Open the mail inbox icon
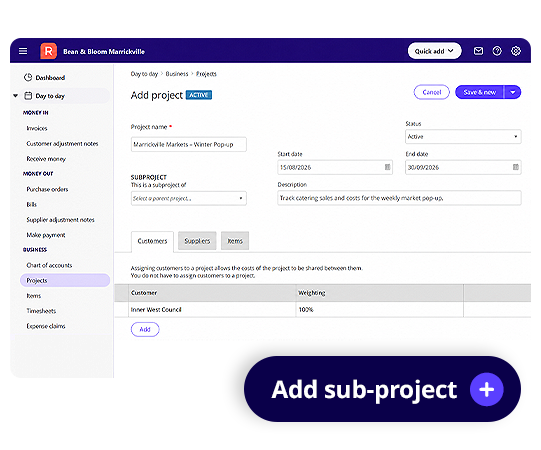 point(478,51)
